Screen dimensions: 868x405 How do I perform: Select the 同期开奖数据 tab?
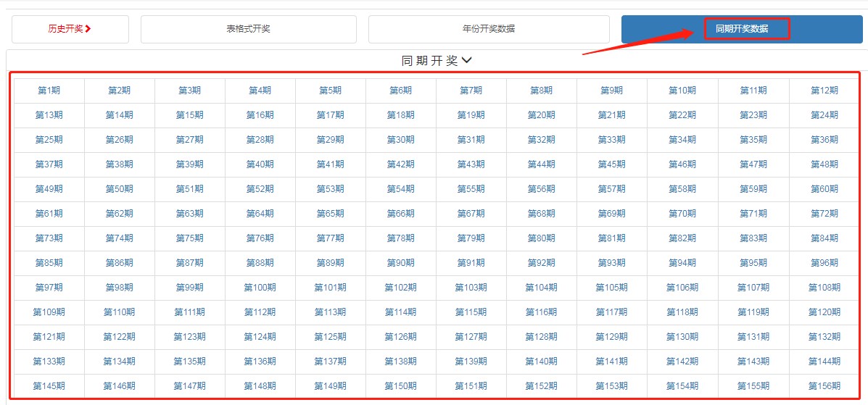pos(742,29)
